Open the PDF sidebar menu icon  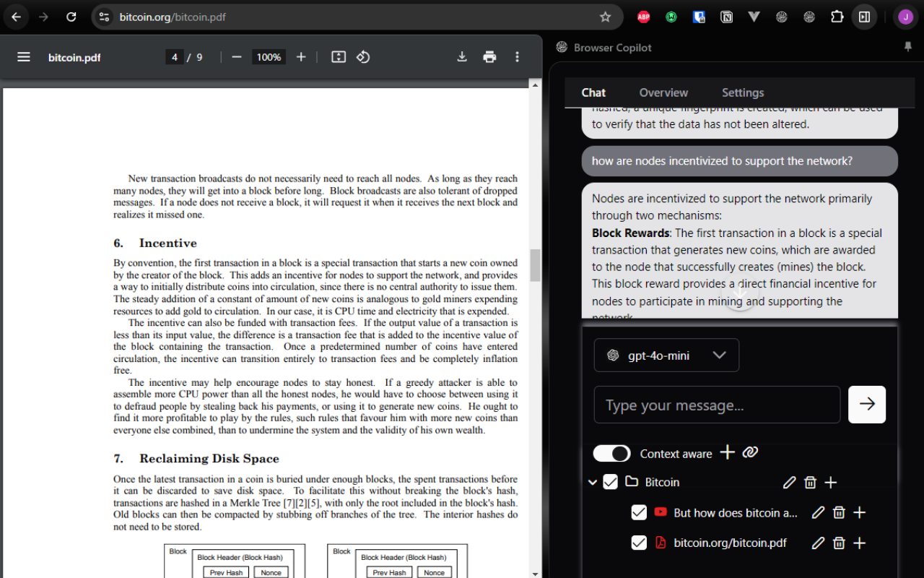(x=23, y=56)
